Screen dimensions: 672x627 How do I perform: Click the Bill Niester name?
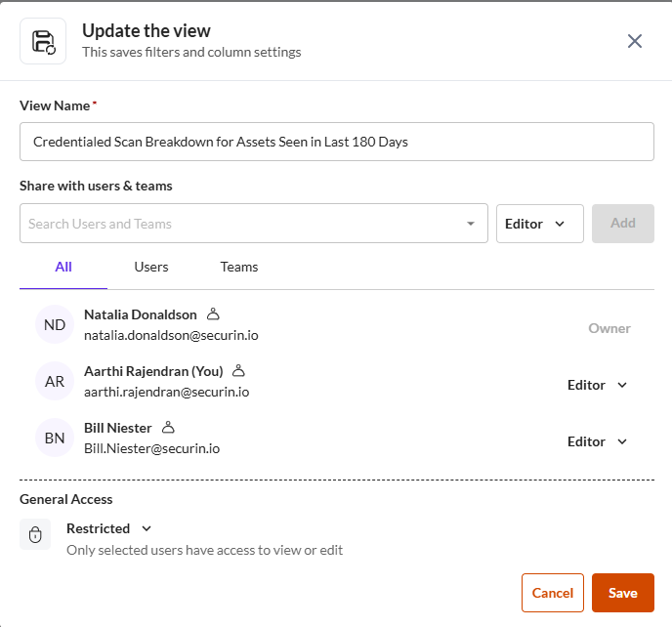coord(118,428)
